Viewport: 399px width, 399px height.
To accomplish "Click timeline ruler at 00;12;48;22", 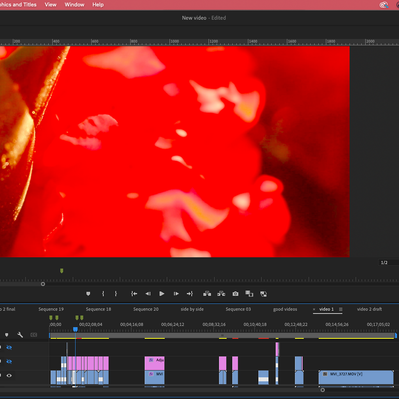I will click(x=296, y=324).
